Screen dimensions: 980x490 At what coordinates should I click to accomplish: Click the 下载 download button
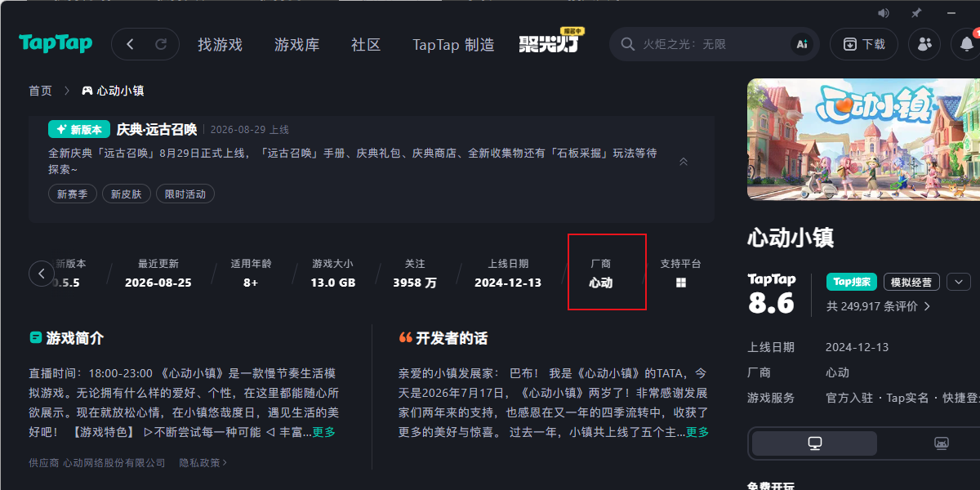click(864, 44)
